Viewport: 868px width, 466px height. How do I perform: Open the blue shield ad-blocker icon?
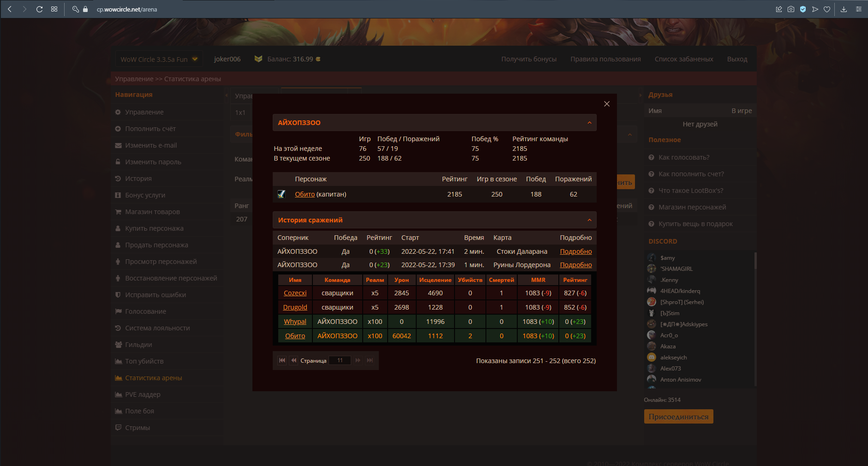803,9
